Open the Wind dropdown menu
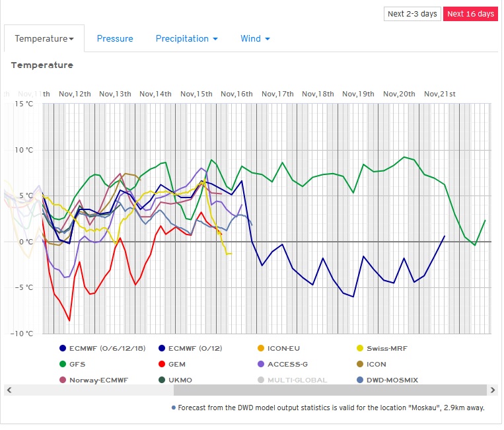 [255, 39]
